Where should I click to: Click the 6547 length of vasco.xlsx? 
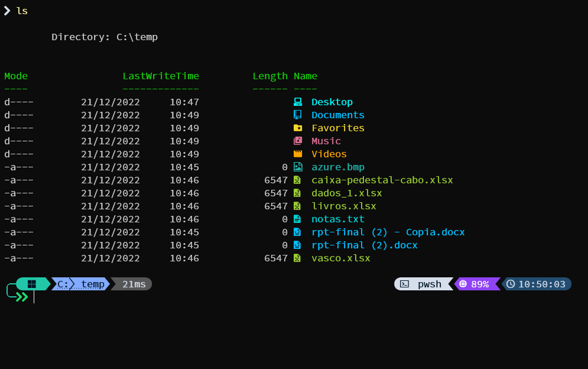point(275,258)
